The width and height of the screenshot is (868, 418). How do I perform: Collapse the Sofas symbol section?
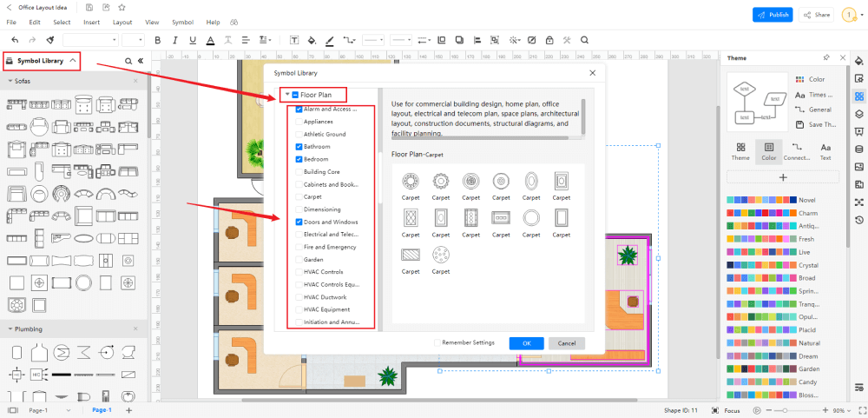[x=10, y=81]
